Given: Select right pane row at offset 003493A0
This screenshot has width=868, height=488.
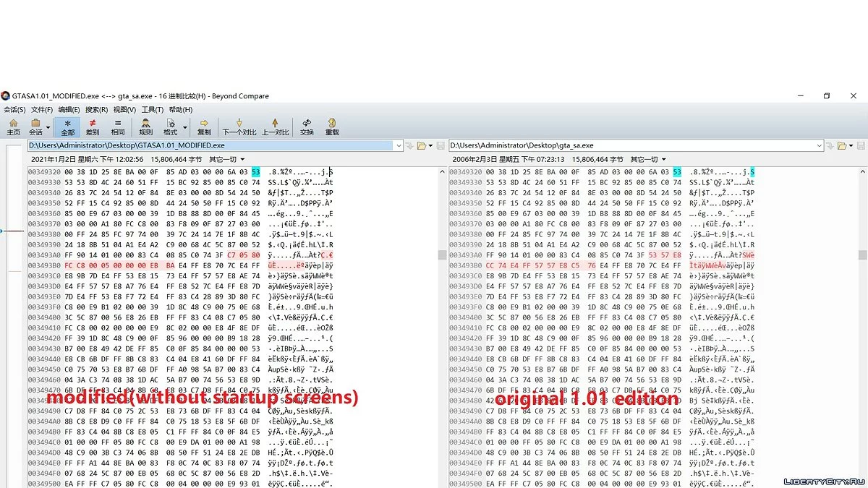Looking at the screenshot, I should [x=602, y=254].
